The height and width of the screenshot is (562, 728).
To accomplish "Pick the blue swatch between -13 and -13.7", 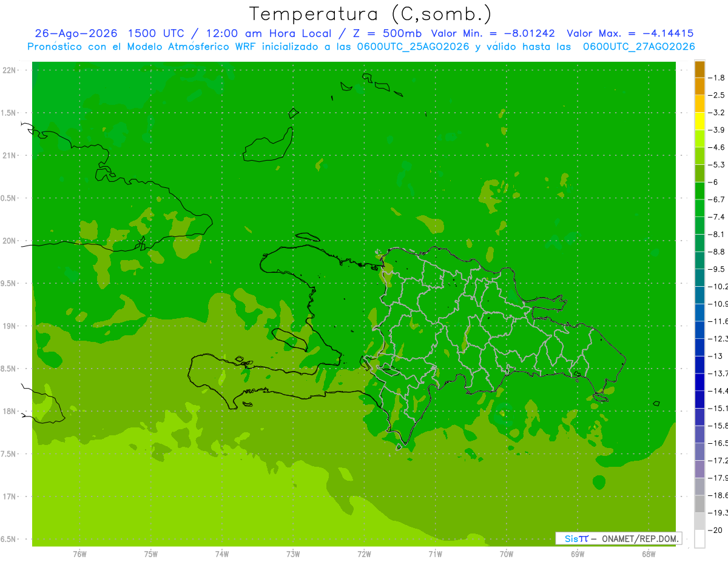I will pyautogui.click(x=699, y=365).
